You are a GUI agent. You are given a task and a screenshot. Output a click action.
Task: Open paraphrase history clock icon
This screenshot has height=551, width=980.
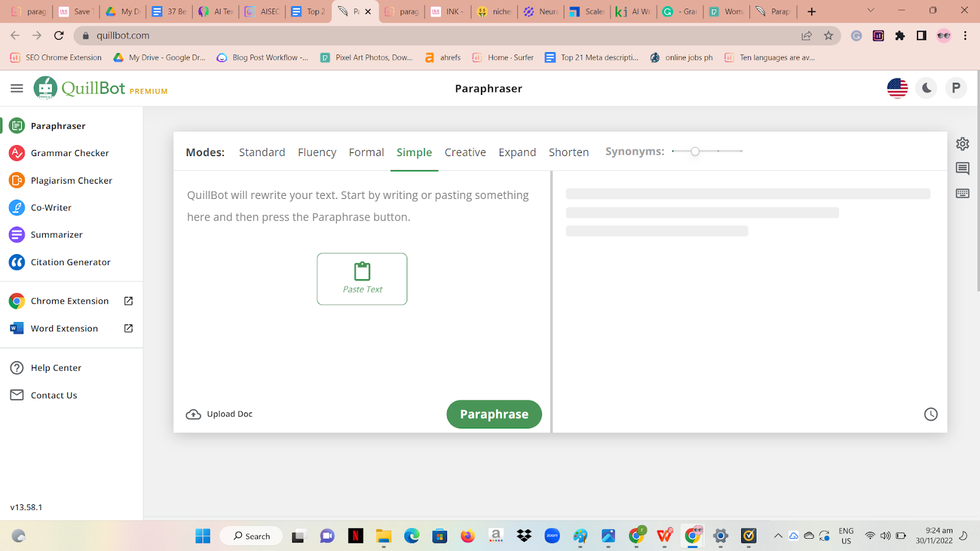pyautogui.click(x=931, y=414)
